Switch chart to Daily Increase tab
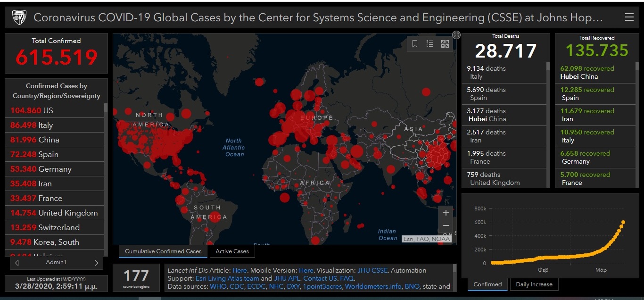 (534, 284)
